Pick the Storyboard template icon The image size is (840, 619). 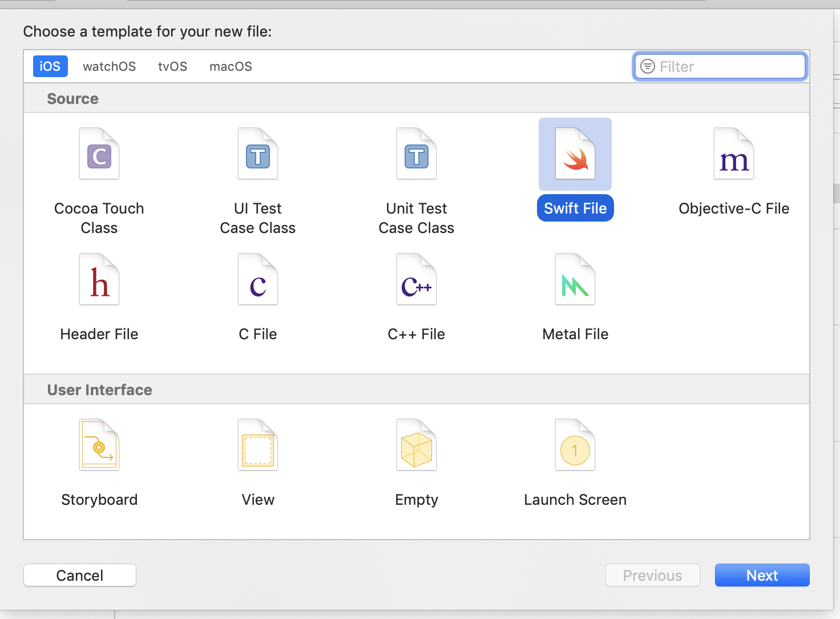pos(99,445)
